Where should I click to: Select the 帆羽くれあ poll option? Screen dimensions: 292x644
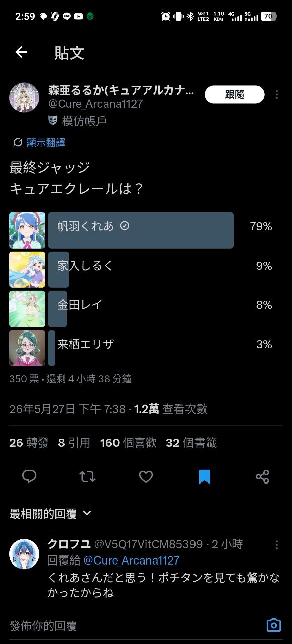click(141, 230)
